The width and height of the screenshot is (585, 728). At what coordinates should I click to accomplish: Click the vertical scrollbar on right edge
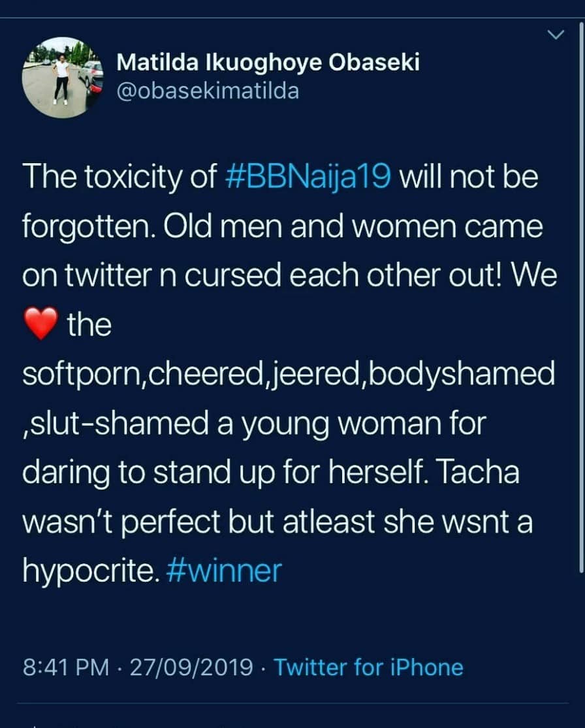[581, 297]
